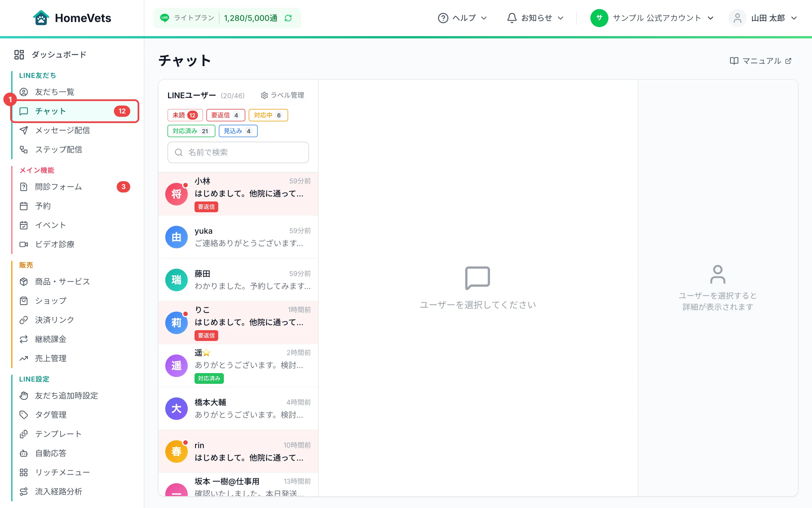
Task: Click the HomeVets paw logo icon
Action: click(41, 18)
